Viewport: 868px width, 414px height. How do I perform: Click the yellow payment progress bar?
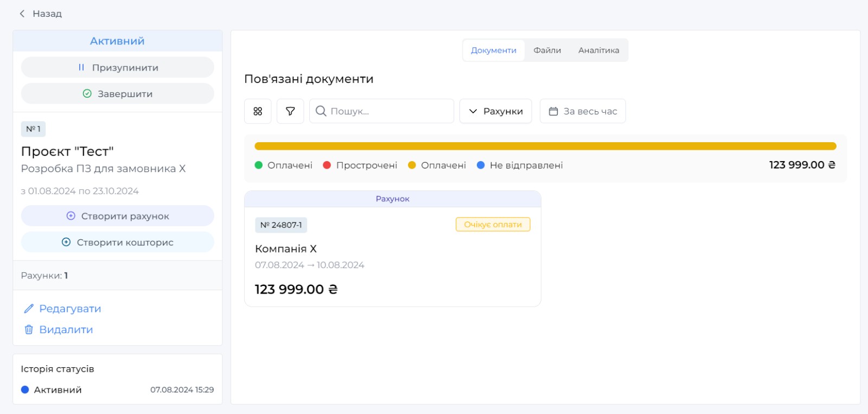click(545, 146)
